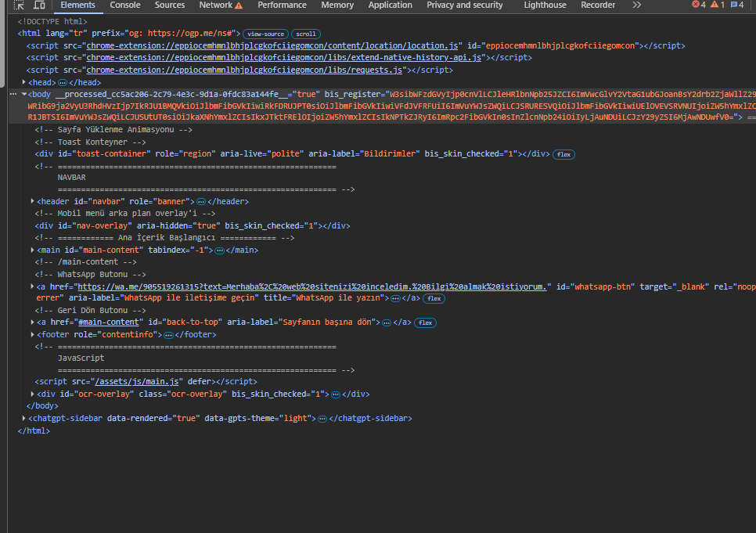Activate the inspect element picker icon

pos(20,5)
